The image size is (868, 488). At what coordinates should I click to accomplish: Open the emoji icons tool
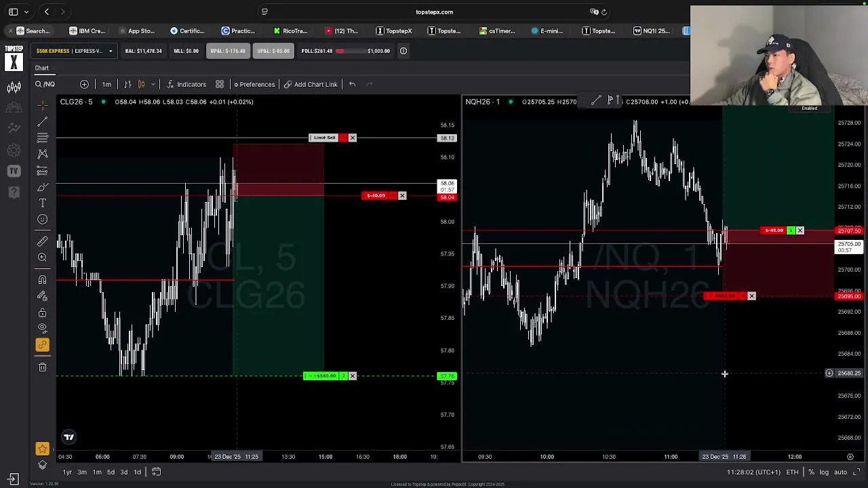pos(42,219)
